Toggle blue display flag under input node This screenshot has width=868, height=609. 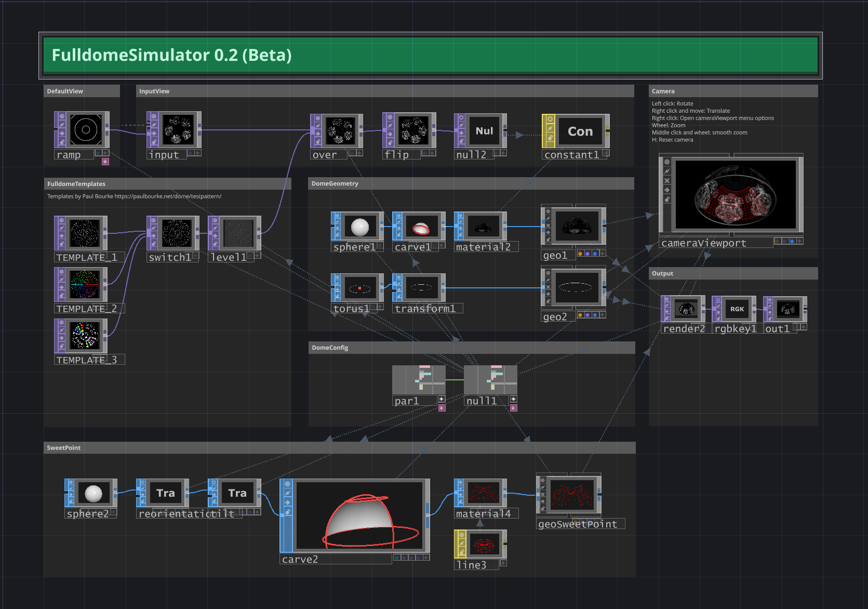coord(191,153)
